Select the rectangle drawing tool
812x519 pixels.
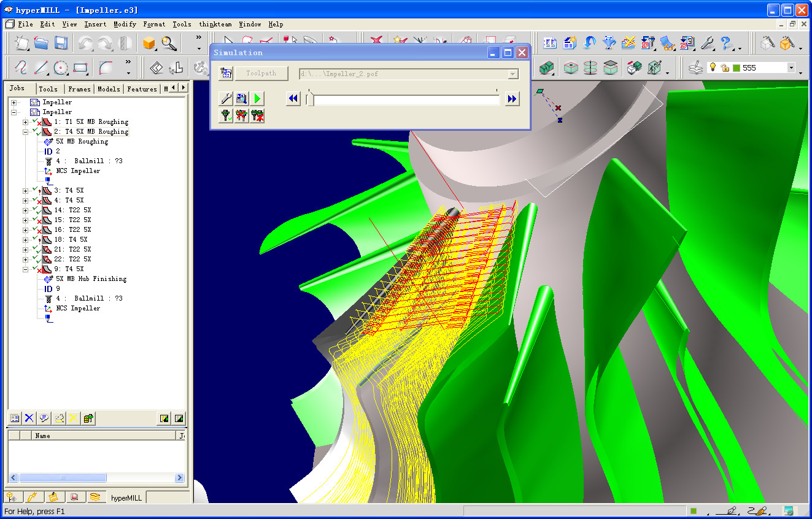click(x=80, y=67)
